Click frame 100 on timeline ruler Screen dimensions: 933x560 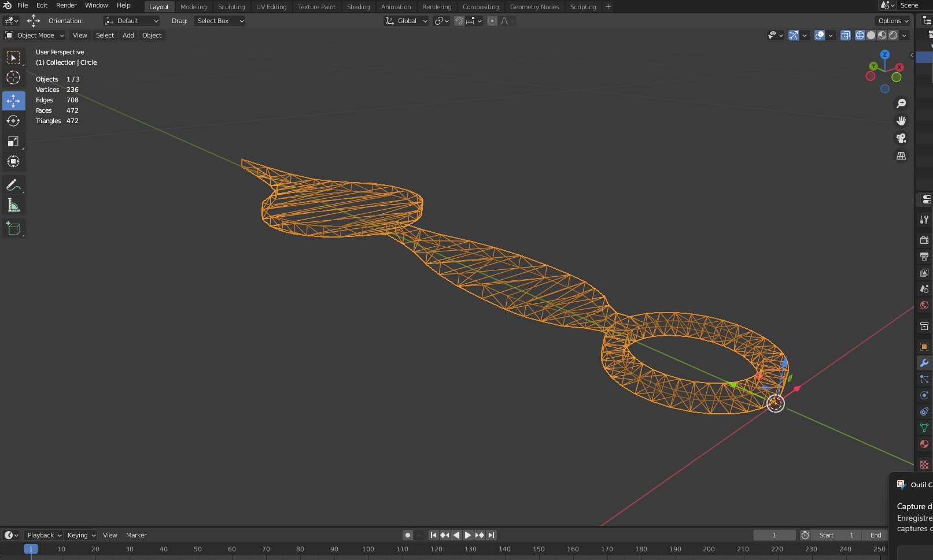(x=368, y=549)
